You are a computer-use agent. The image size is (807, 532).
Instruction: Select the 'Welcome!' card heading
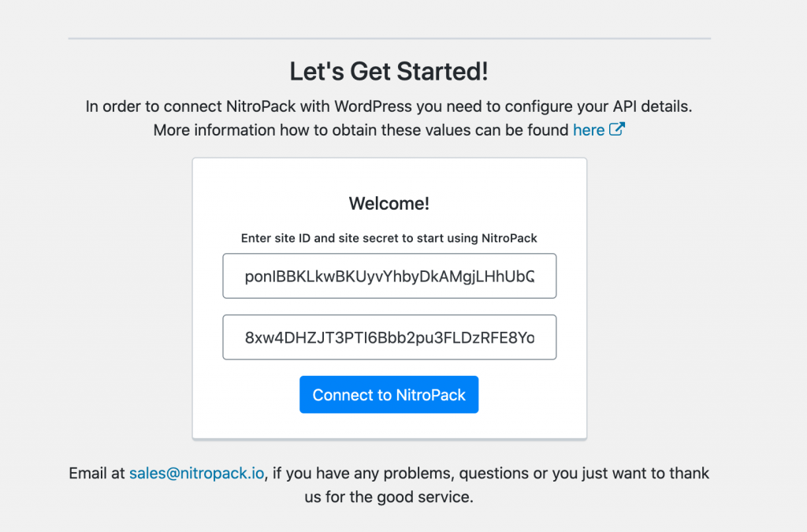(x=389, y=203)
